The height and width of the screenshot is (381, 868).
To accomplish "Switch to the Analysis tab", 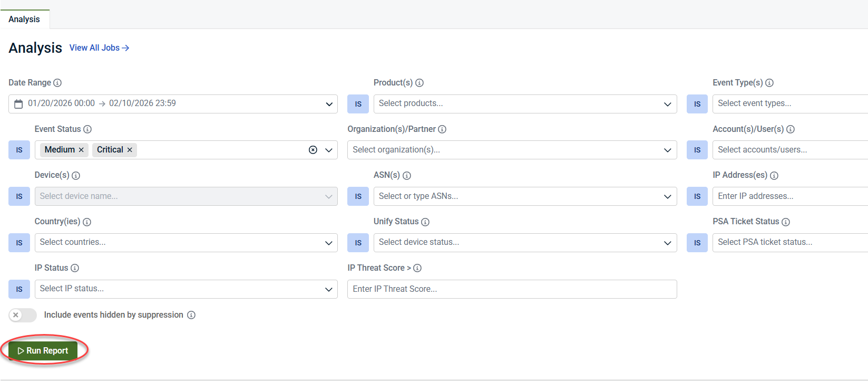I will tap(24, 19).
